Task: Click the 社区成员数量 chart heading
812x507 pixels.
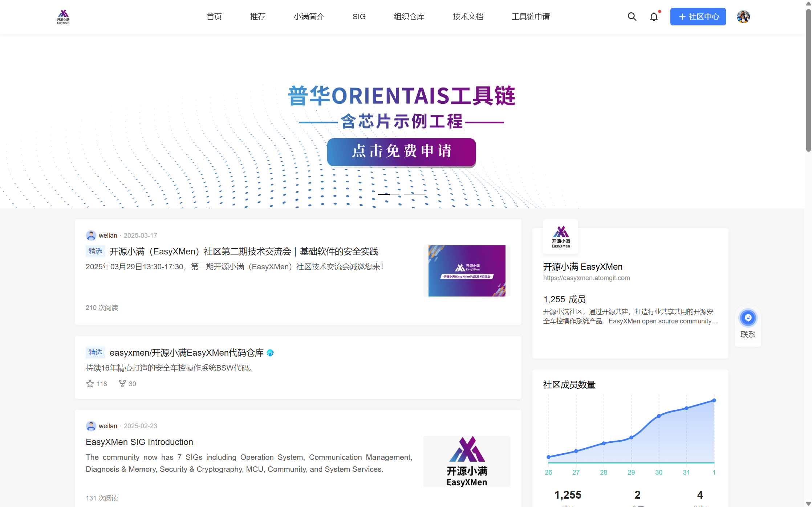Action: click(569, 385)
